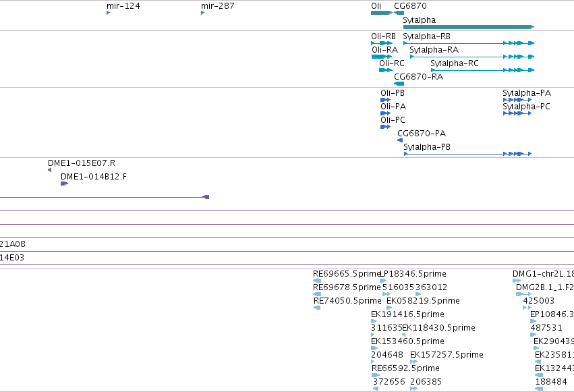This screenshot has width=574, height=392.
Task: Click the truncated 21A08 clone label
Action: tap(13, 244)
